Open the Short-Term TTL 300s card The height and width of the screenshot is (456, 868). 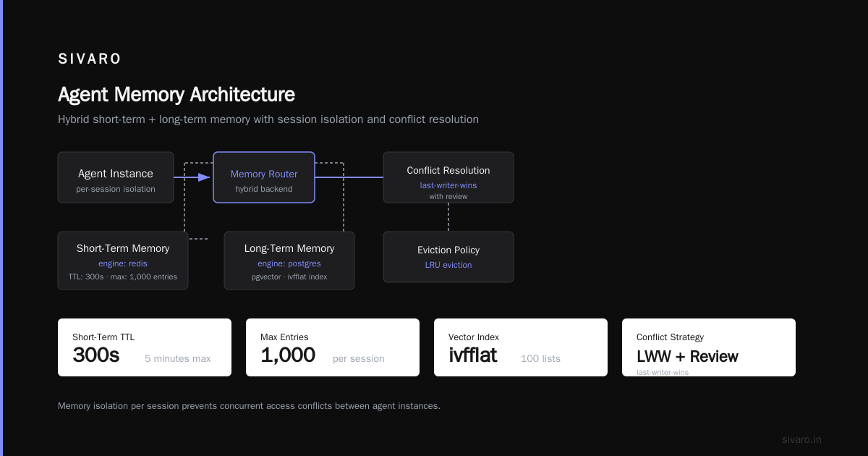(x=145, y=347)
